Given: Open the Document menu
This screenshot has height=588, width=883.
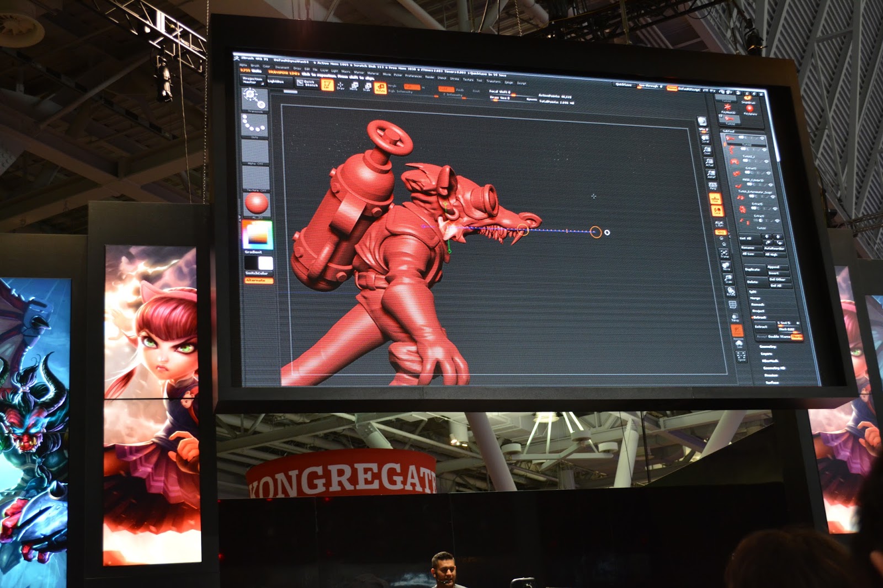Looking at the screenshot, I should (283, 67).
